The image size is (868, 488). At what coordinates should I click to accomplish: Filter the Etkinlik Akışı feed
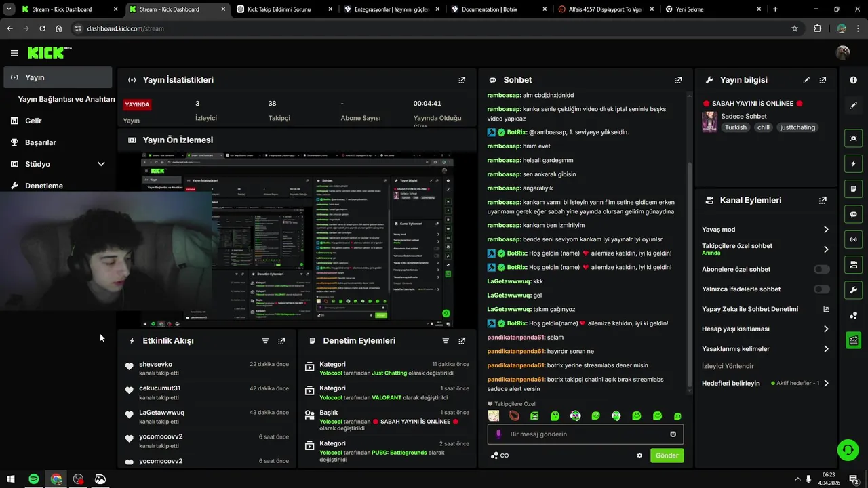(x=265, y=341)
